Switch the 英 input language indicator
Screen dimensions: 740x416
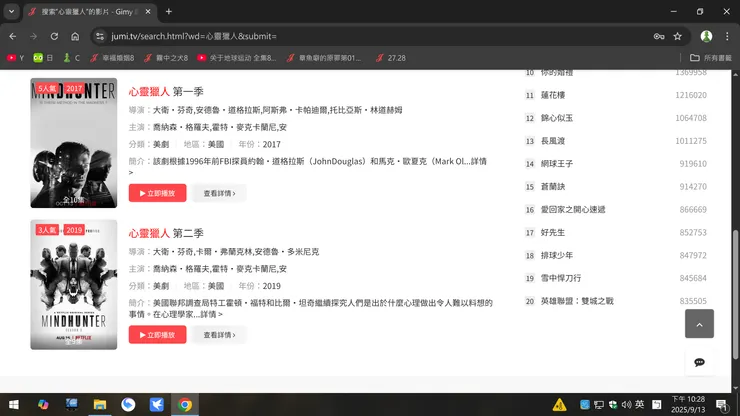point(639,405)
